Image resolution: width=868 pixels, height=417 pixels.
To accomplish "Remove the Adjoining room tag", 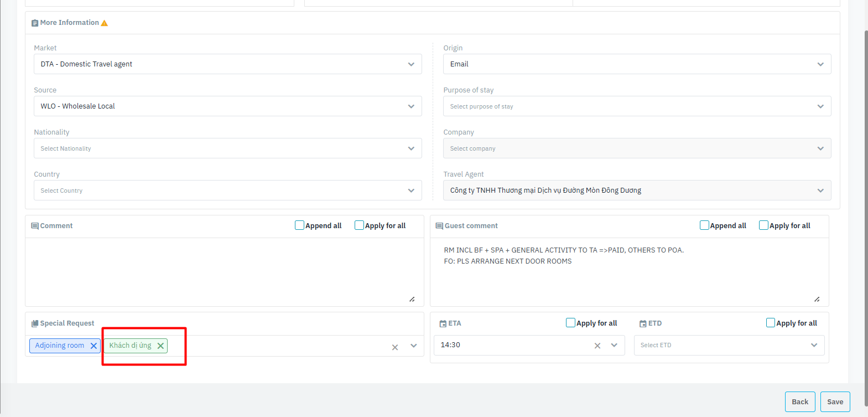I will pos(93,346).
